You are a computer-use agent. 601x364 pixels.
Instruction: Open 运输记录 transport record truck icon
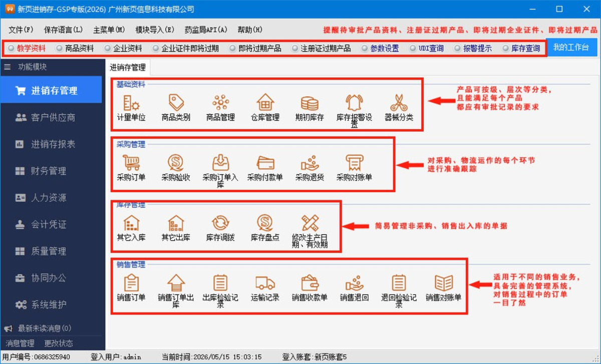click(x=265, y=283)
